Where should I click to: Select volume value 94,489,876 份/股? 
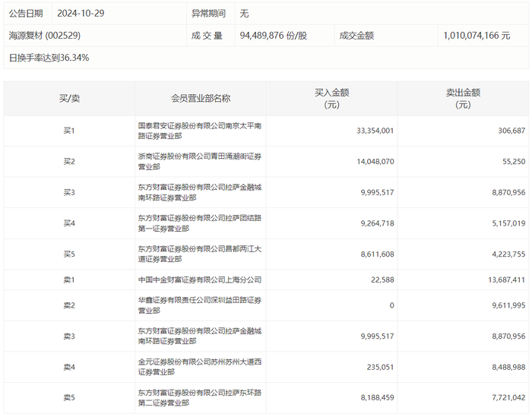pyautogui.click(x=273, y=35)
